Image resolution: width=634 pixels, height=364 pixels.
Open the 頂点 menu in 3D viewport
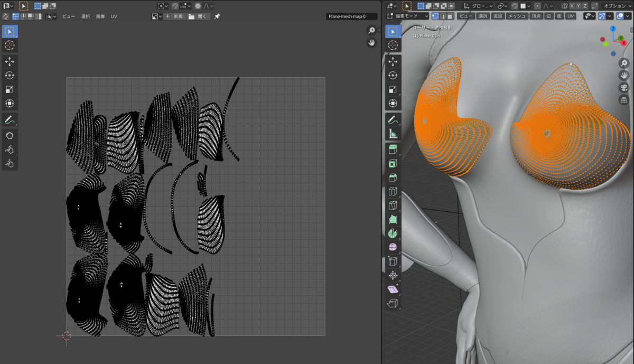click(536, 16)
